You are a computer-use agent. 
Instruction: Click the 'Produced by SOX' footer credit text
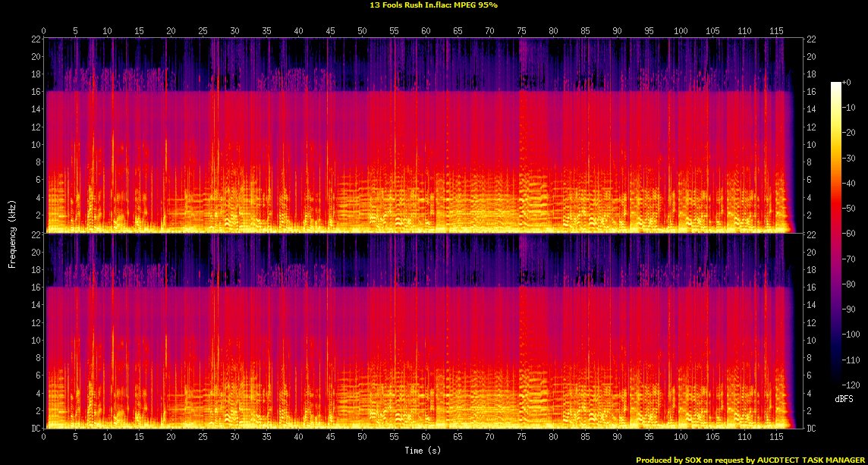751,460
